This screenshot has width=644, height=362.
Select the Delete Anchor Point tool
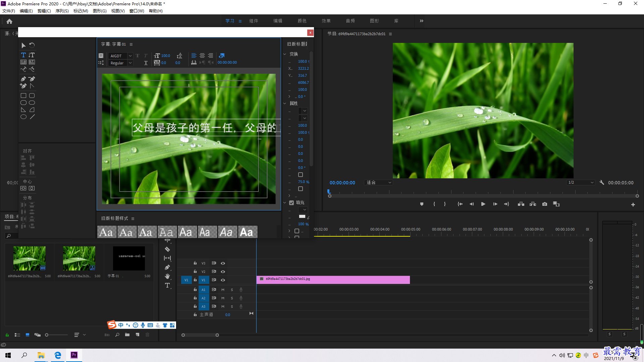click(32, 79)
